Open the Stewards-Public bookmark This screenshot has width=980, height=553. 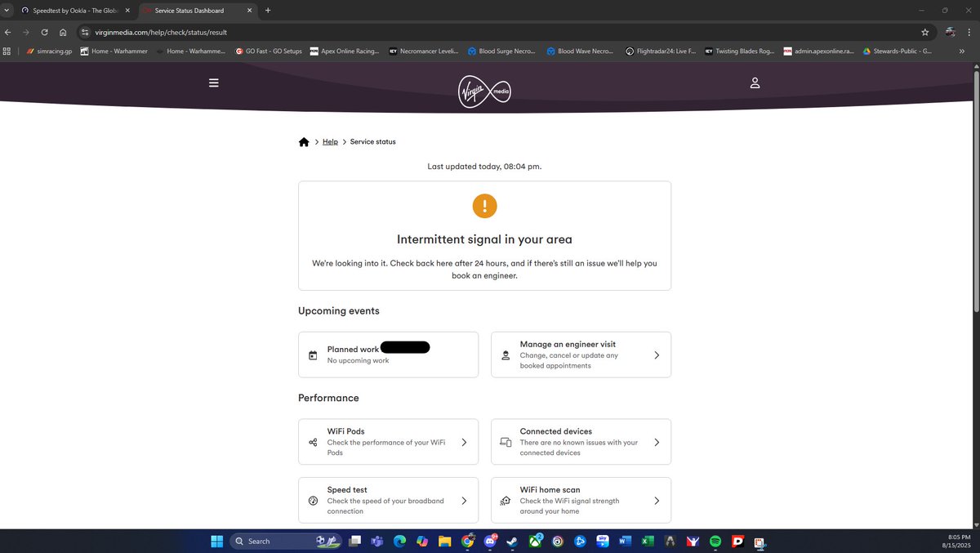898,51
